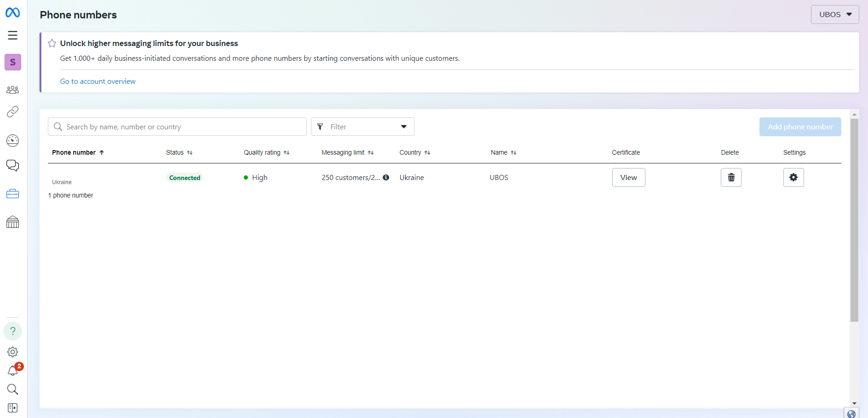The width and height of the screenshot is (868, 418).
Task: Sort by Status column
Action: point(179,152)
